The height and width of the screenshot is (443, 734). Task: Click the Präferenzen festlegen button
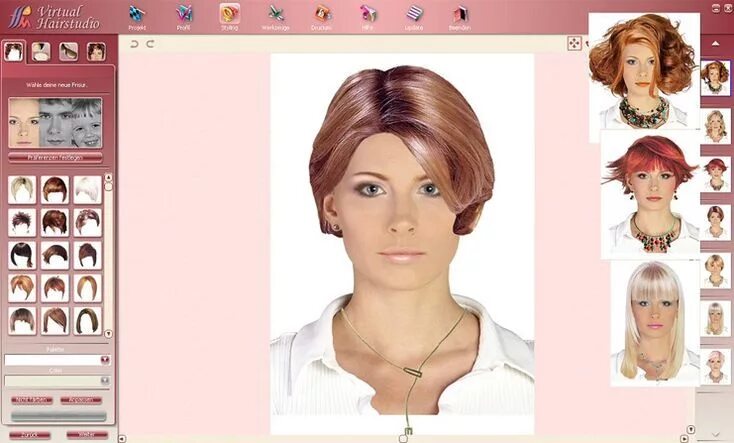click(56, 157)
